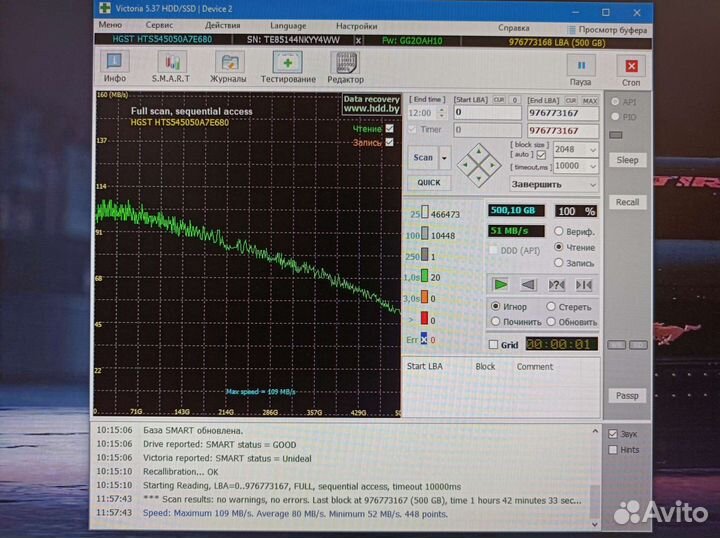Open the S.M.A.R.T attributes view
This screenshot has height=538, width=720.
[x=172, y=66]
